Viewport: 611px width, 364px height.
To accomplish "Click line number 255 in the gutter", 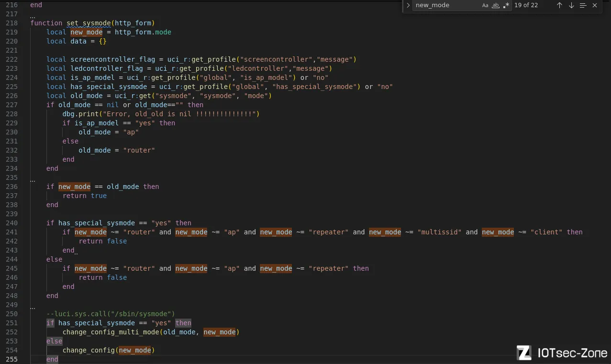I will pyautogui.click(x=12, y=359).
